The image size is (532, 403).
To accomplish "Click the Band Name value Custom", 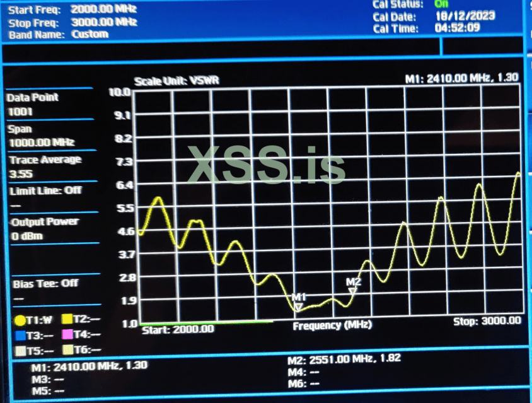I will pos(90,34).
